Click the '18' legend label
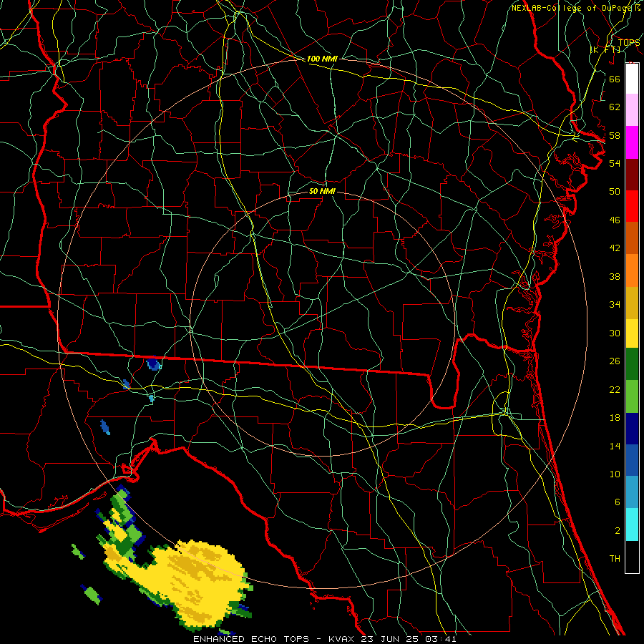The height and width of the screenshot is (644, 644). (x=615, y=418)
